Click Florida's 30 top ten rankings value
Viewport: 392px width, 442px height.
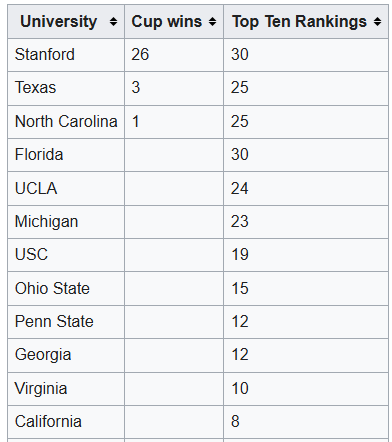tap(240, 155)
